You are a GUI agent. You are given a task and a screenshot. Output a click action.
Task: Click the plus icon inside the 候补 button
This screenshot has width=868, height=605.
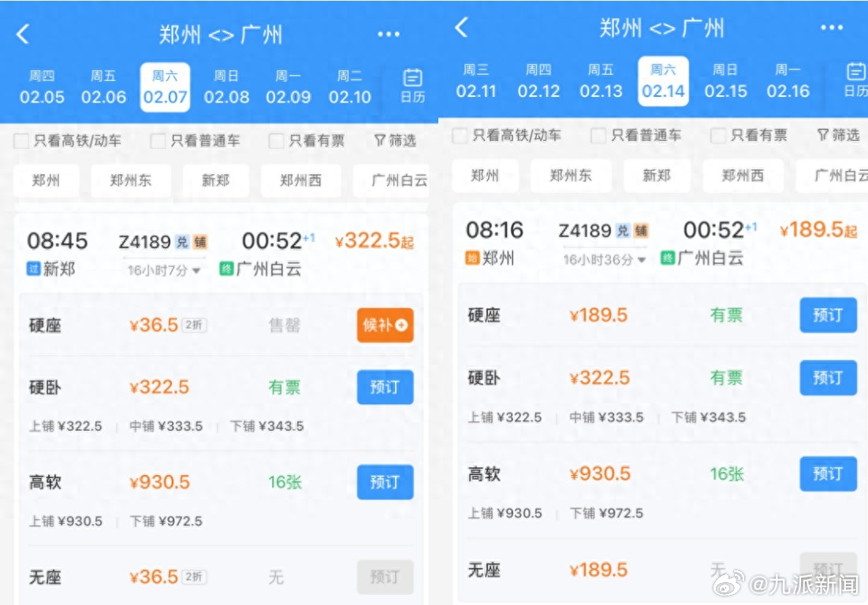coord(403,325)
